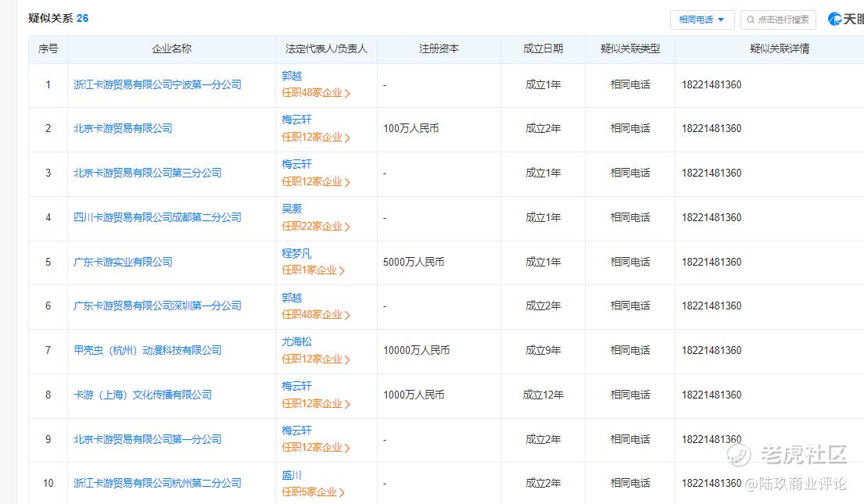Image resolution: width=864 pixels, height=504 pixels.
Task: Open 甲壳虫（杭州）动漫科技有限公司 link
Action: 148,350
